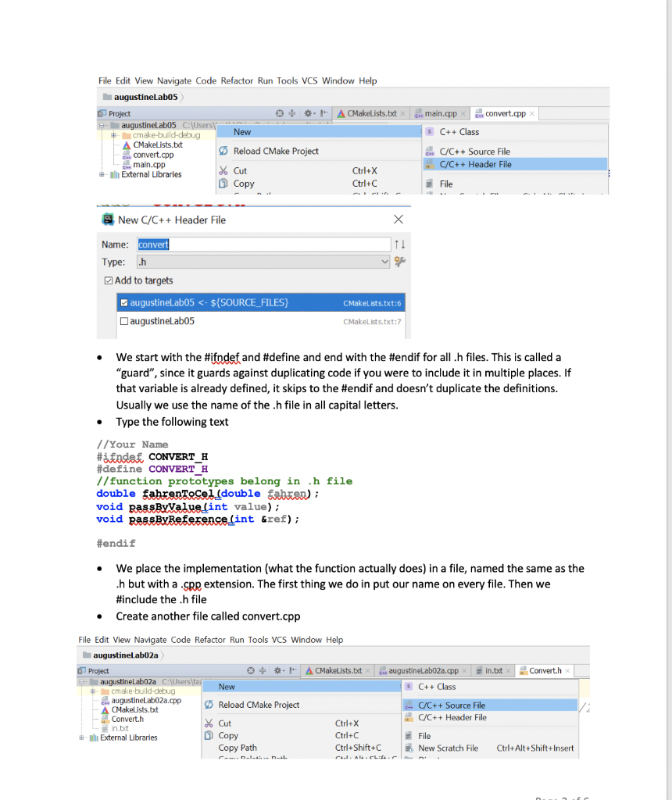Screen dimensions: 672x800
Task: Click the up-down arrows icon beside Name field
Action: click(399, 245)
